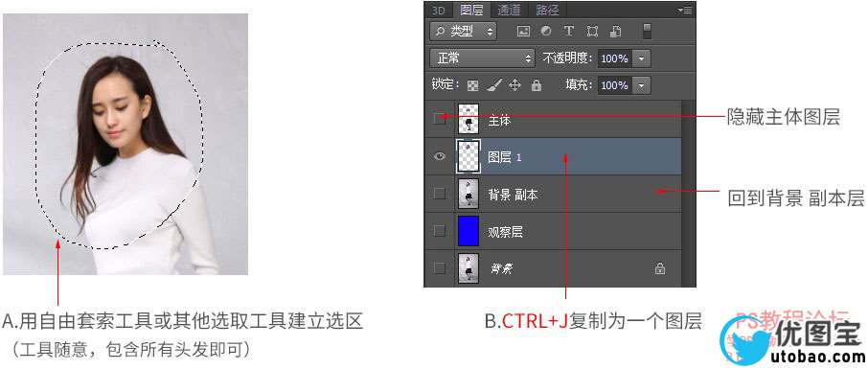868x370 pixels.
Task: Toggle the layer filter on/off switch
Action: [x=647, y=31]
